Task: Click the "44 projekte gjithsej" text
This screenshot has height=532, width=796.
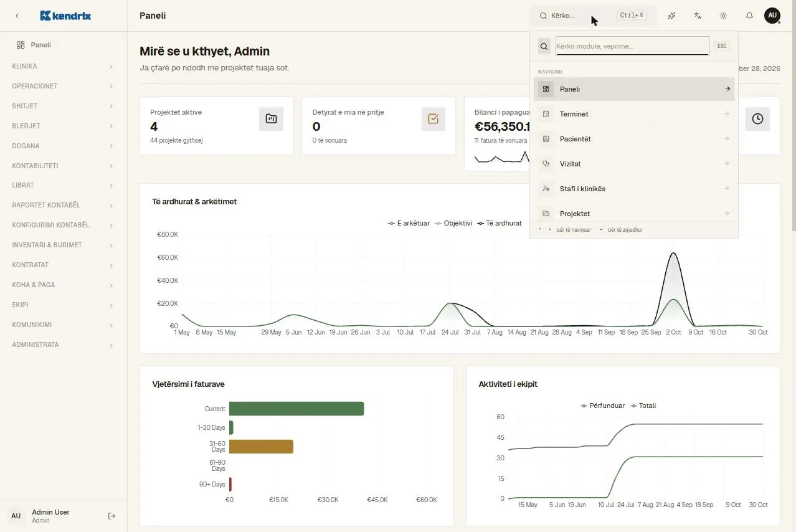Action: [x=176, y=140]
